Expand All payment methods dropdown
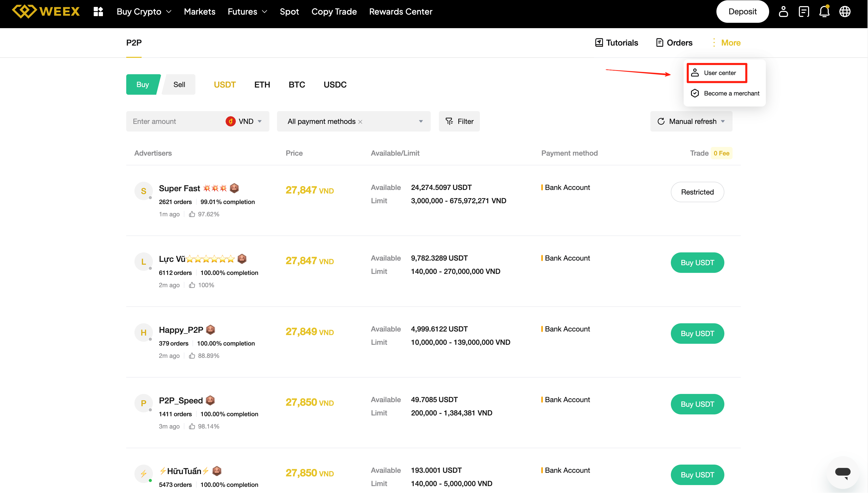Viewport: 868px width, 493px height. [421, 121]
